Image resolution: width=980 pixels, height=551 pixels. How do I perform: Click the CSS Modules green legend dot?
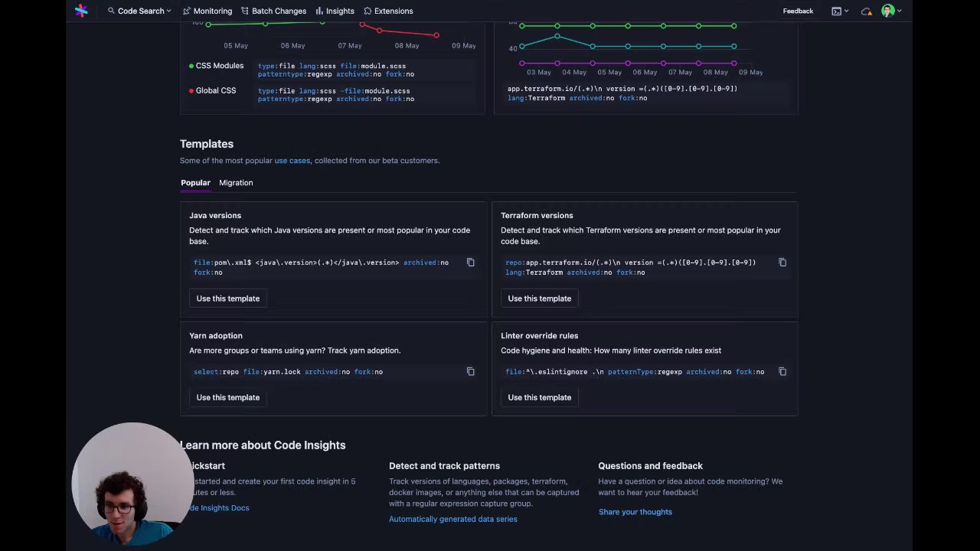click(x=191, y=66)
